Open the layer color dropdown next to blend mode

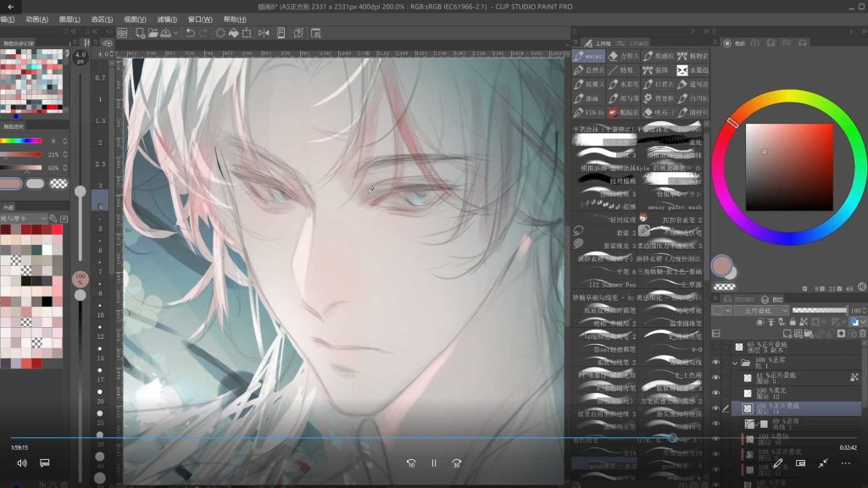721,310
